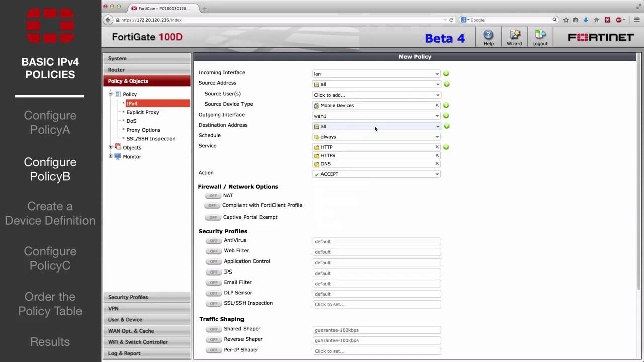
Task: Open the Security Profiles section
Action: click(147, 297)
